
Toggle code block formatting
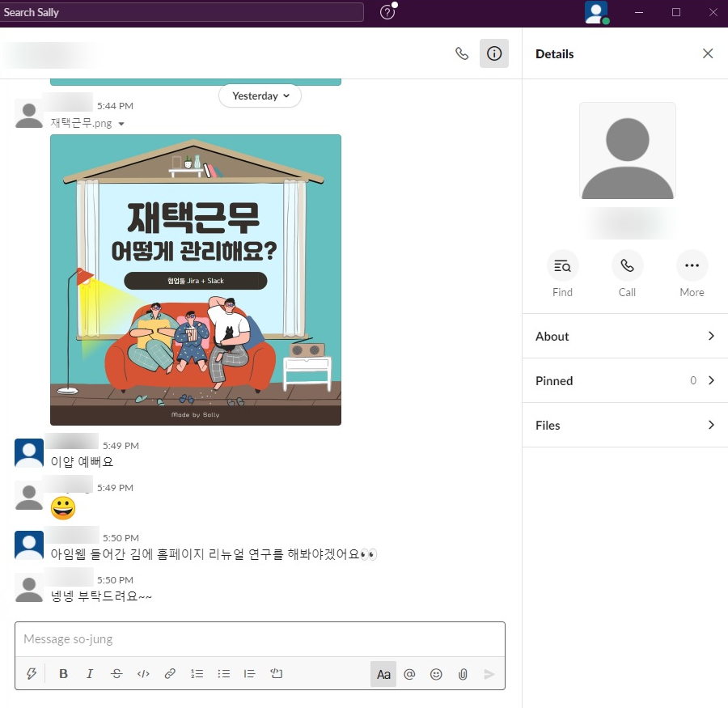point(277,674)
